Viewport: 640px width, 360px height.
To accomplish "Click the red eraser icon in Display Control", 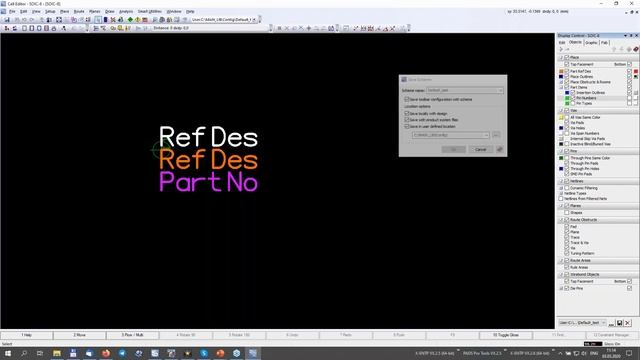I will click(x=636, y=49).
